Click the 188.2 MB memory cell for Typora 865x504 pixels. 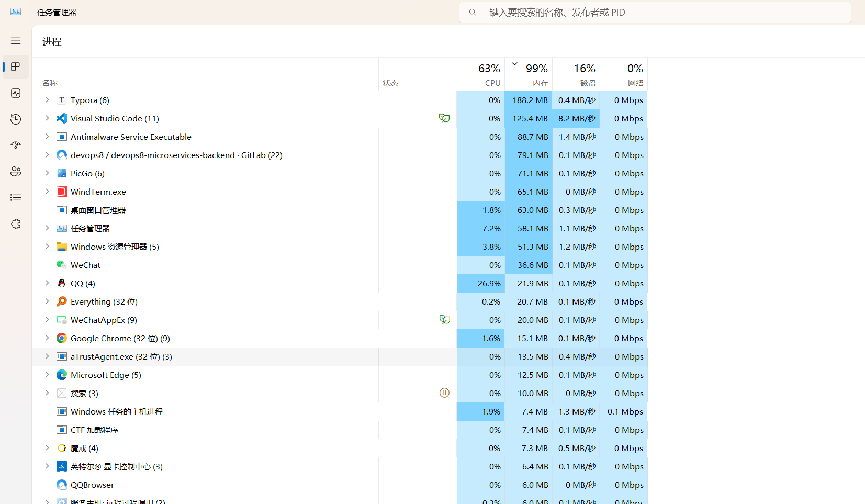click(529, 100)
